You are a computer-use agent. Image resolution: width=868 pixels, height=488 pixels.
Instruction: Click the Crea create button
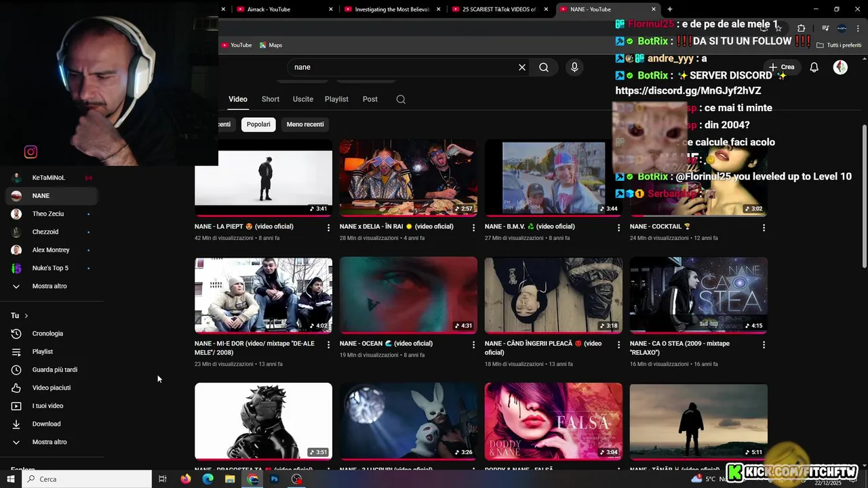click(x=781, y=67)
